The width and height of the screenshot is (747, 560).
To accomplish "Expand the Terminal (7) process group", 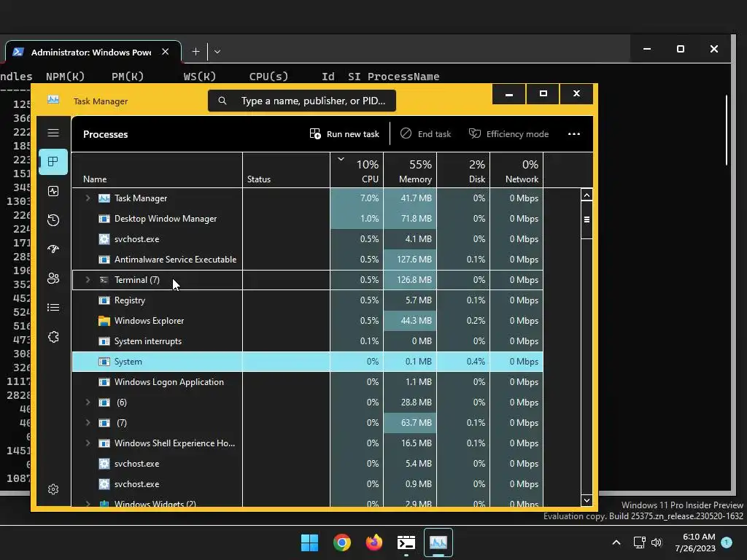I will click(88, 279).
